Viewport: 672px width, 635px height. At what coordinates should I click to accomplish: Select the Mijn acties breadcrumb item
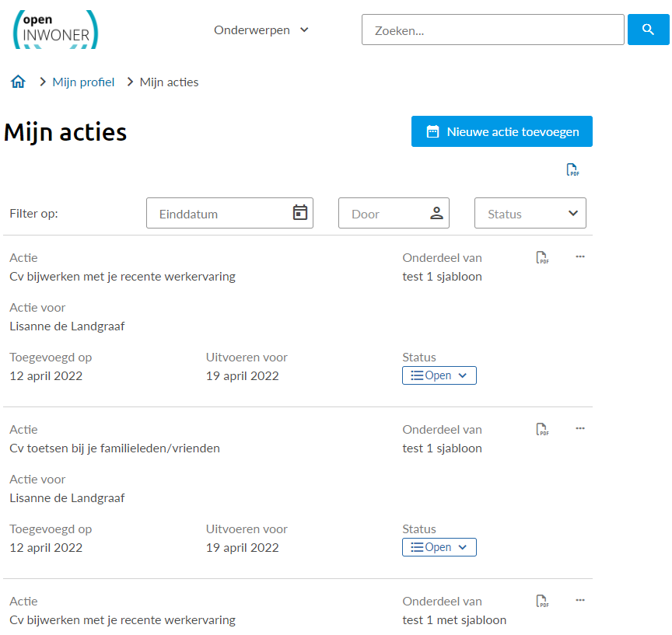click(x=169, y=82)
